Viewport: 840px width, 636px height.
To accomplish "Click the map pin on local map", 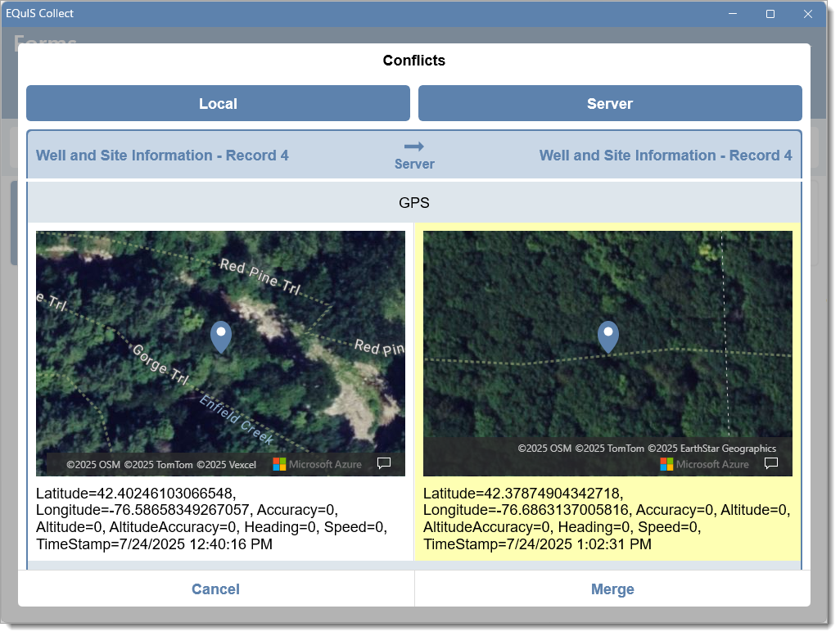I will click(x=221, y=337).
